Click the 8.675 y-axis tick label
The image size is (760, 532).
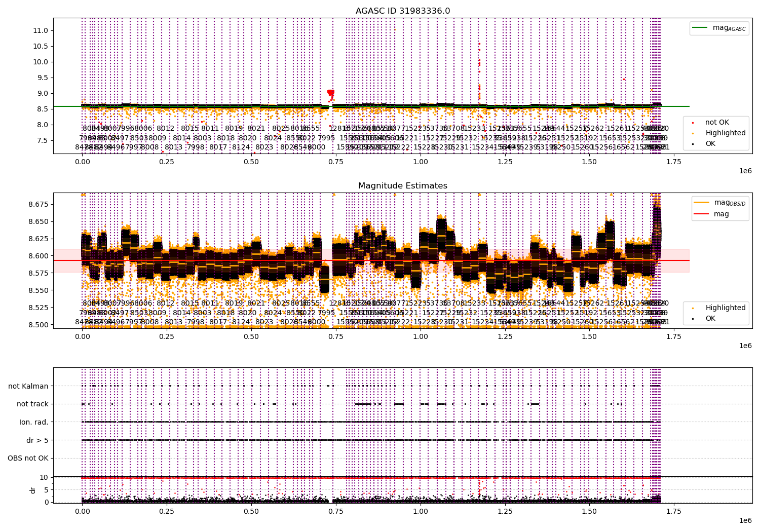click(x=38, y=204)
